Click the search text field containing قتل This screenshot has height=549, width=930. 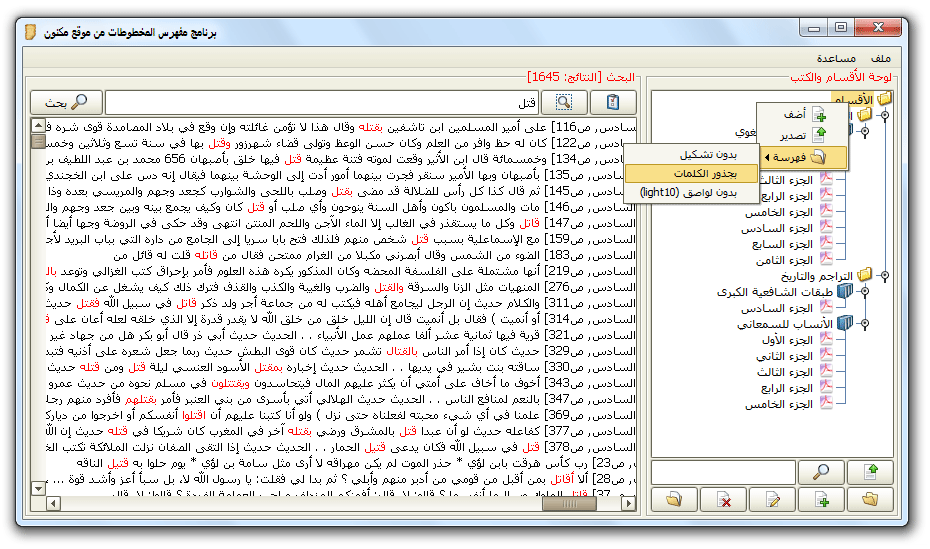322,103
